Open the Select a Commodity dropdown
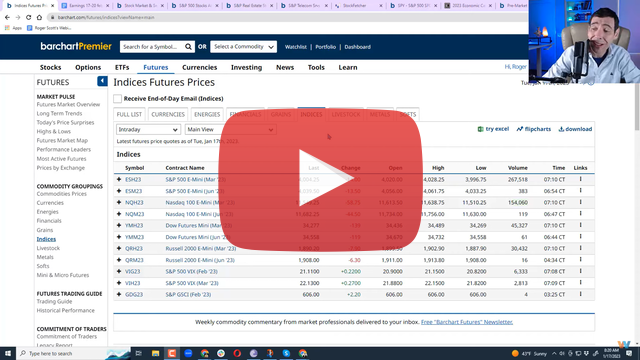This screenshot has height=360, width=640. 243,47
